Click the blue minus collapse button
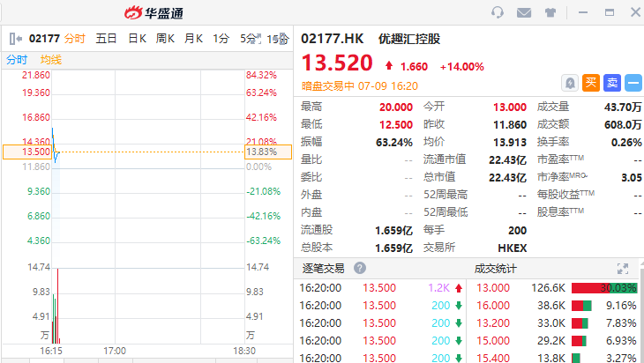The width and height of the screenshot is (644, 363). 633,82
